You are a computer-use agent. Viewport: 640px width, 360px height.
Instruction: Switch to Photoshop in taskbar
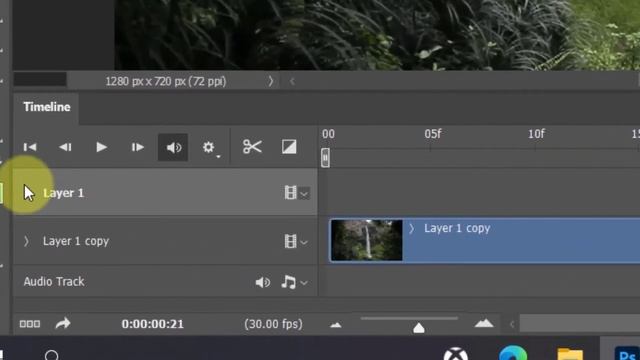click(627, 353)
